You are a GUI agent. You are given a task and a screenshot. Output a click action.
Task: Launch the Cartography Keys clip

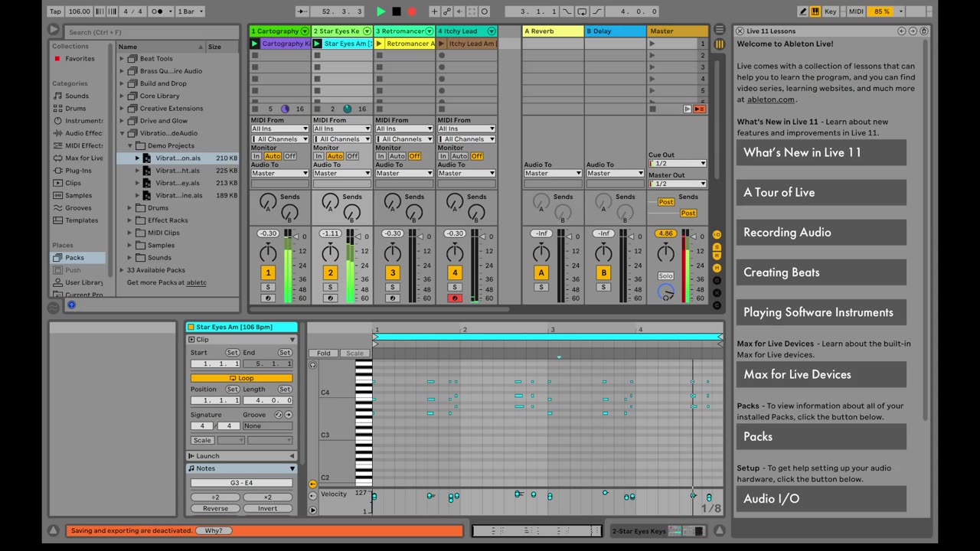[255, 44]
